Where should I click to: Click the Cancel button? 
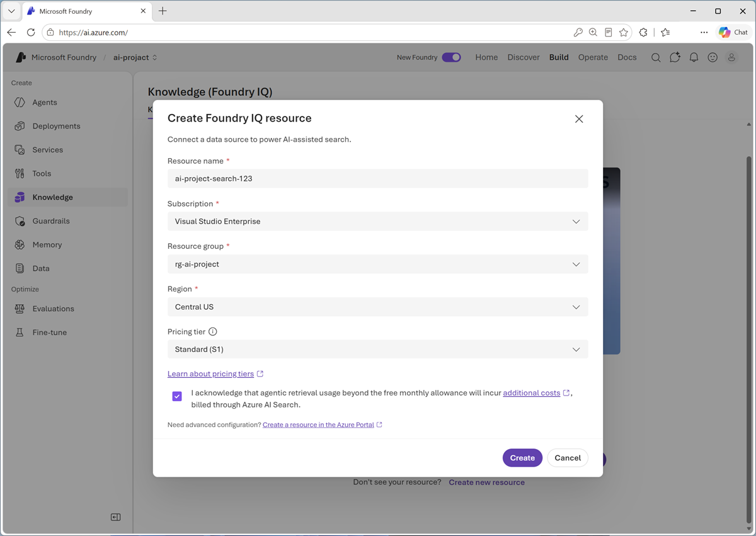568,458
